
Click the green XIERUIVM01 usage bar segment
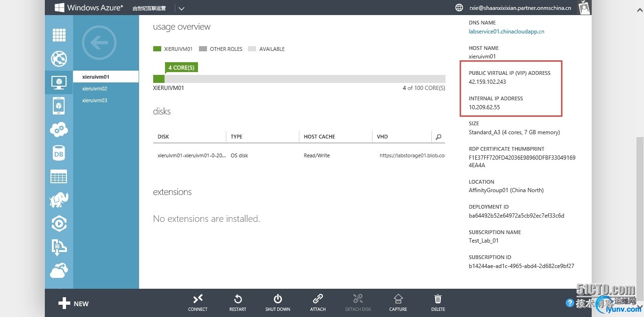coord(159,79)
